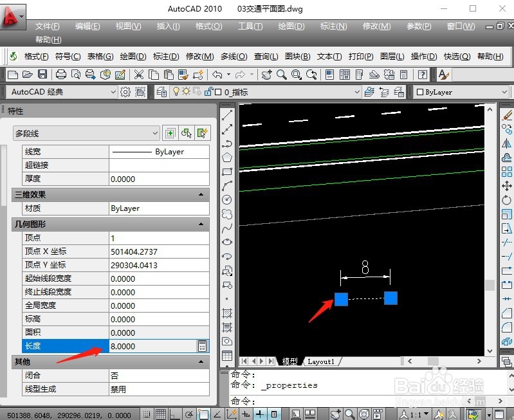This screenshot has height=420, width=514.
Task: Click the Quick Select icon in properties
Action: pos(202,133)
